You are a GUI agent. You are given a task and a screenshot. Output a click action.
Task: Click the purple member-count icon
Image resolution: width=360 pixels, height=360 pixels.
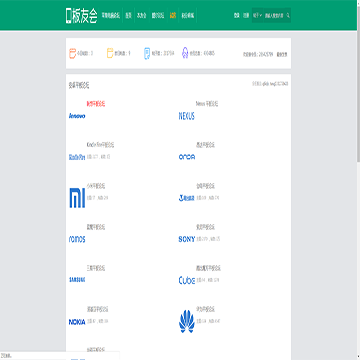(x=185, y=53)
